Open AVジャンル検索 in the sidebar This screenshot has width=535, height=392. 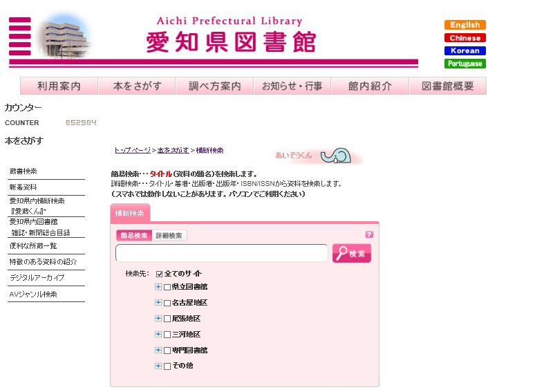click(x=33, y=294)
